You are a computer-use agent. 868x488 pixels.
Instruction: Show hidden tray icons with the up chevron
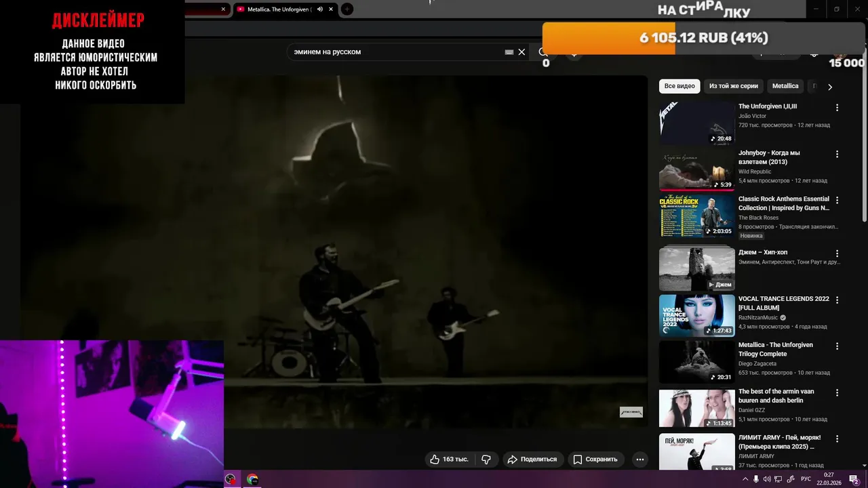pos(745,479)
